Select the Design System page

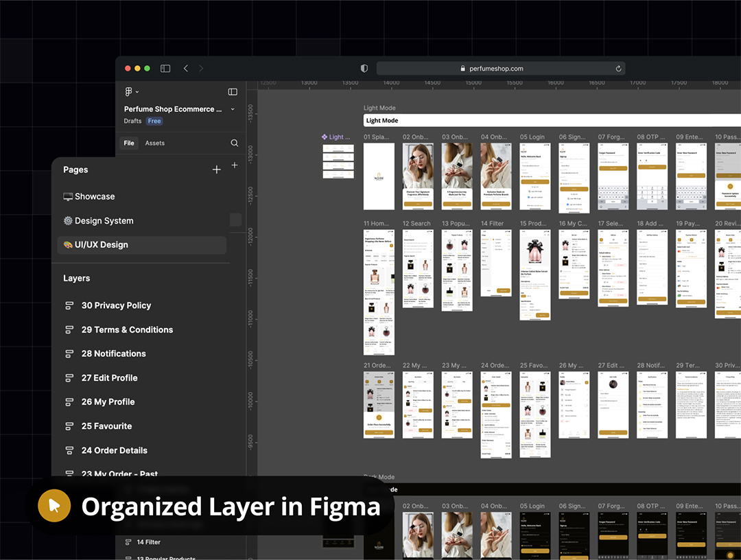coord(104,221)
